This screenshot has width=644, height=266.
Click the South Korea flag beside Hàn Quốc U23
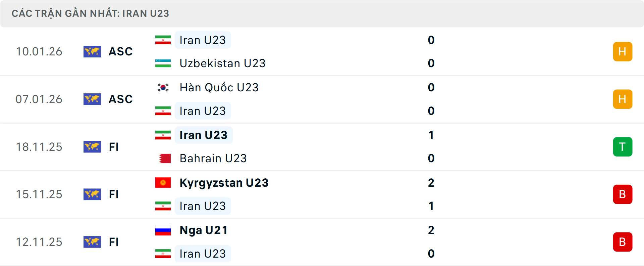(163, 87)
